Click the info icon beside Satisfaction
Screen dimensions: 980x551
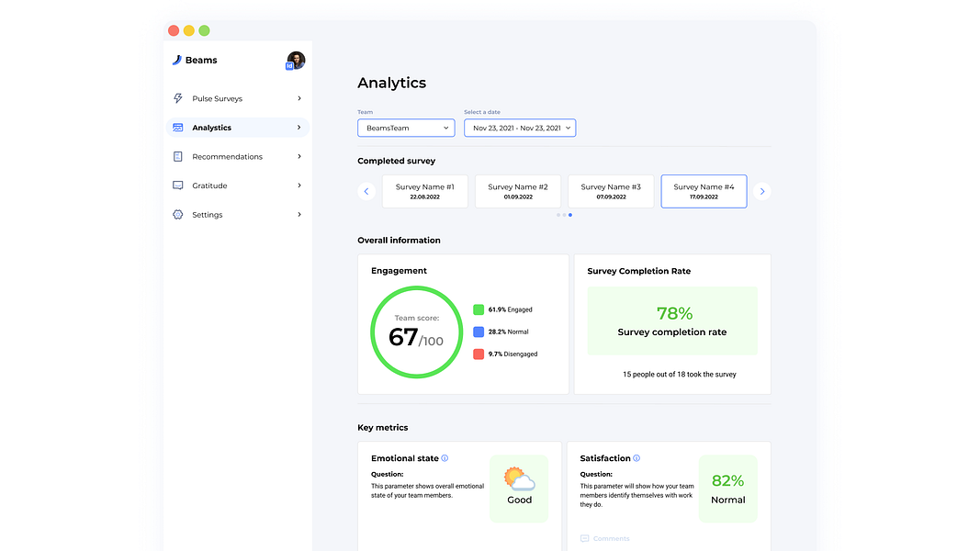pyautogui.click(x=636, y=458)
